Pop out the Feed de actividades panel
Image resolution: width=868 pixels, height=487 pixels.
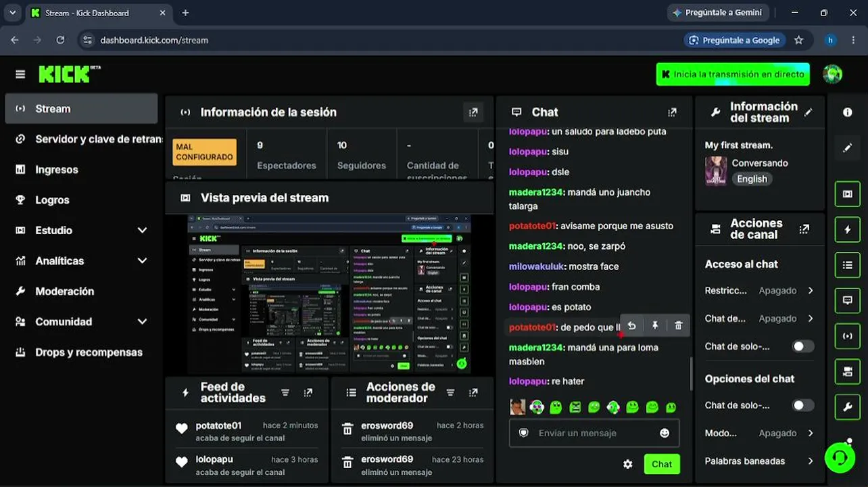pos(308,392)
